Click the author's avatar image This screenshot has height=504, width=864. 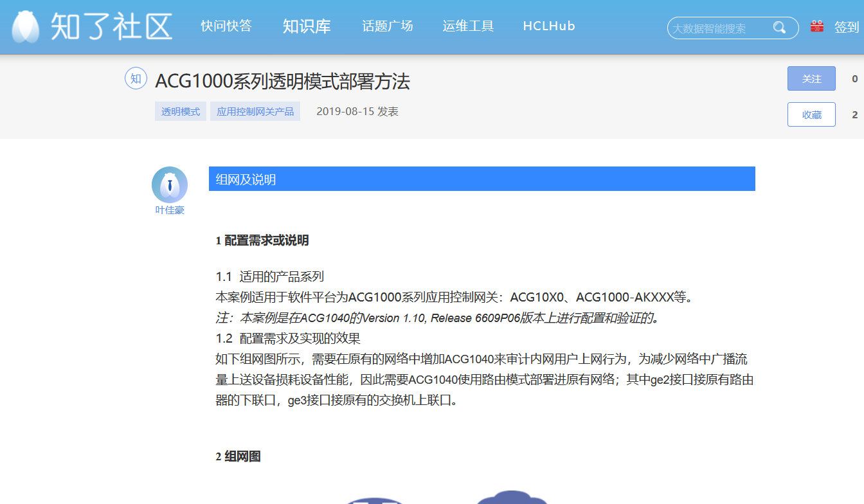coord(170,184)
